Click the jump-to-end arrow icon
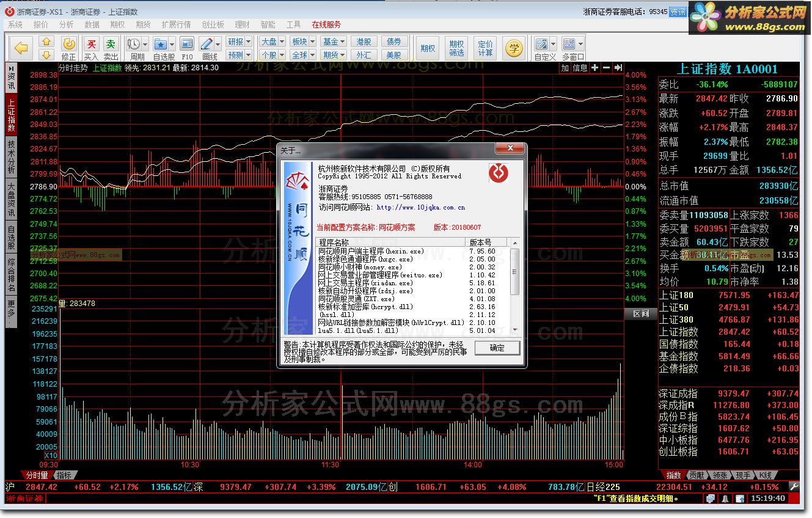This screenshot has width=812, height=518. (x=618, y=68)
